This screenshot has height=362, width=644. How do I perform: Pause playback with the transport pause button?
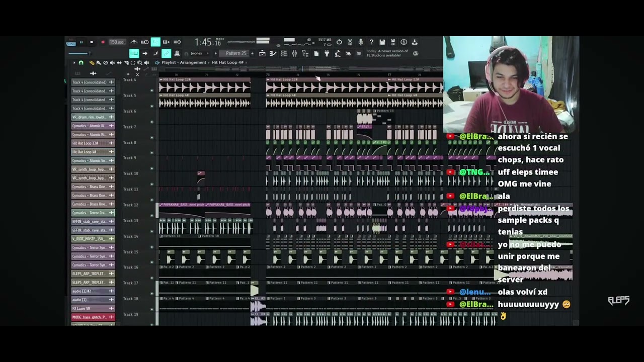pyautogui.click(x=81, y=42)
